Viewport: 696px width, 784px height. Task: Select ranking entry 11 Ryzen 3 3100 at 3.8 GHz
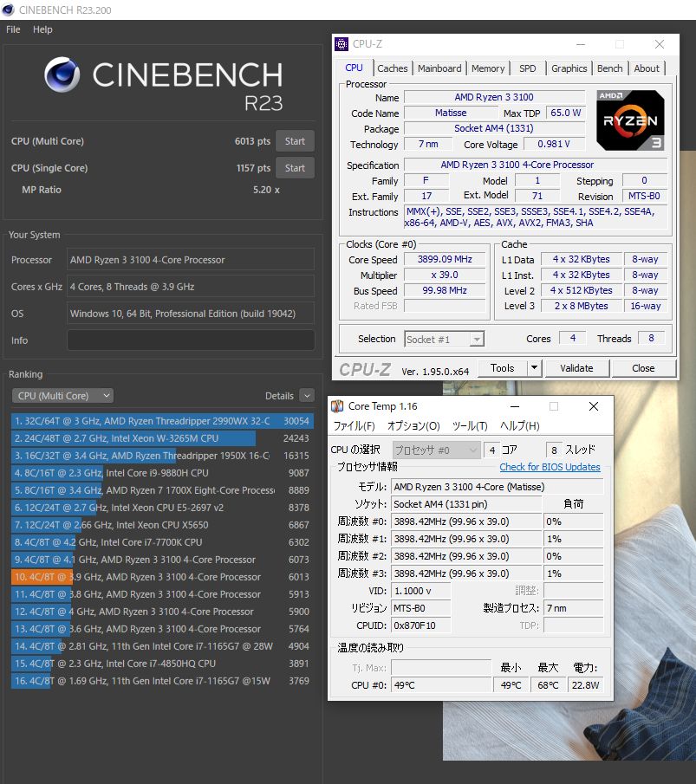click(163, 594)
